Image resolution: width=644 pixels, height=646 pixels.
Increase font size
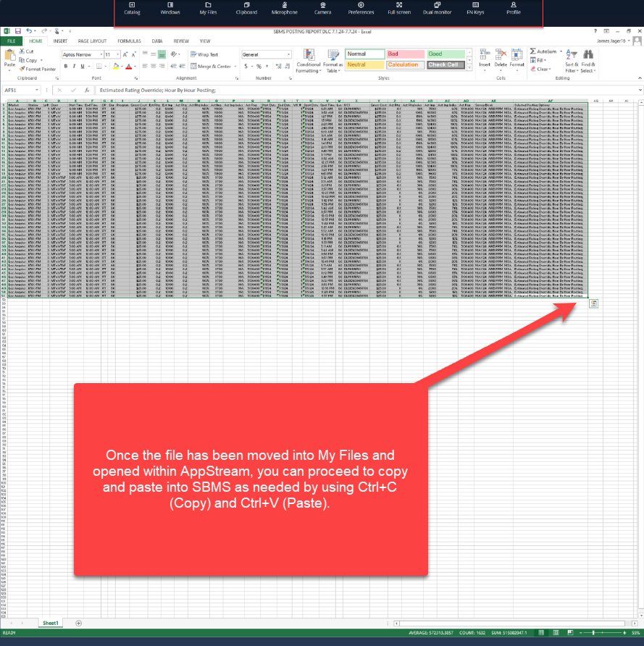[x=125, y=54]
